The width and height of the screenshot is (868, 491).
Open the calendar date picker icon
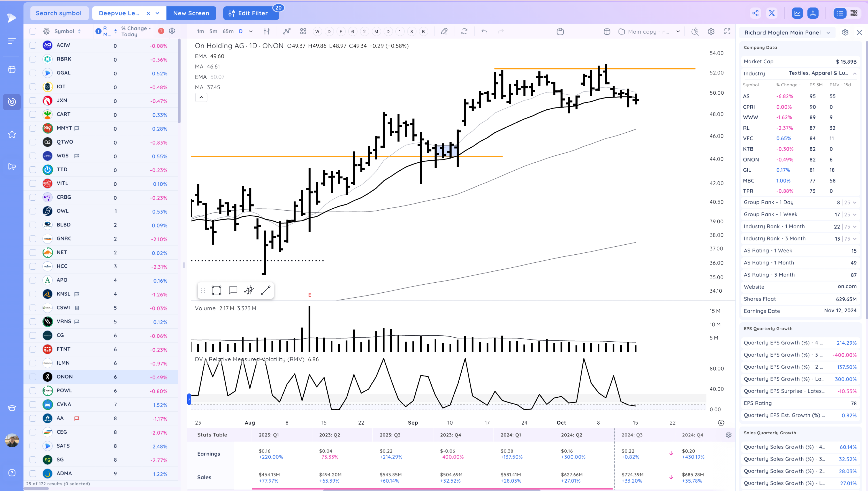coord(560,31)
